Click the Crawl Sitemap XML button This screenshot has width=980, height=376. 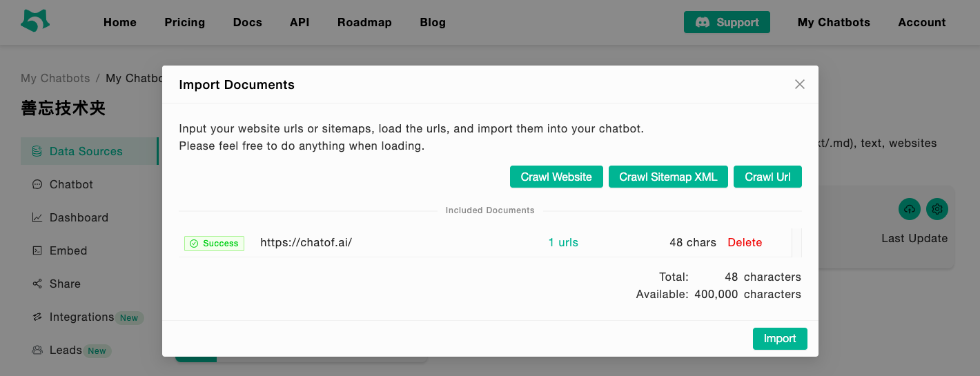pos(668,177)
